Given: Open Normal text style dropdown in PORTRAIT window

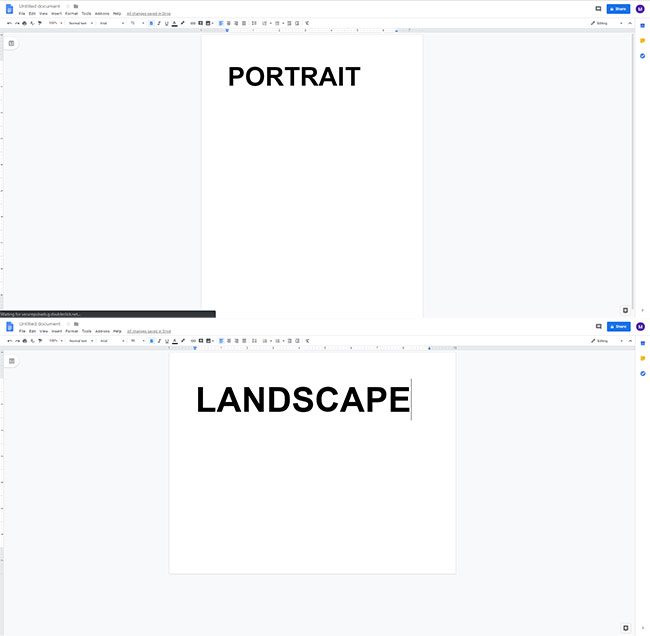Looking at the screenshot, I should pyautogui.click(x=80, y=23).
